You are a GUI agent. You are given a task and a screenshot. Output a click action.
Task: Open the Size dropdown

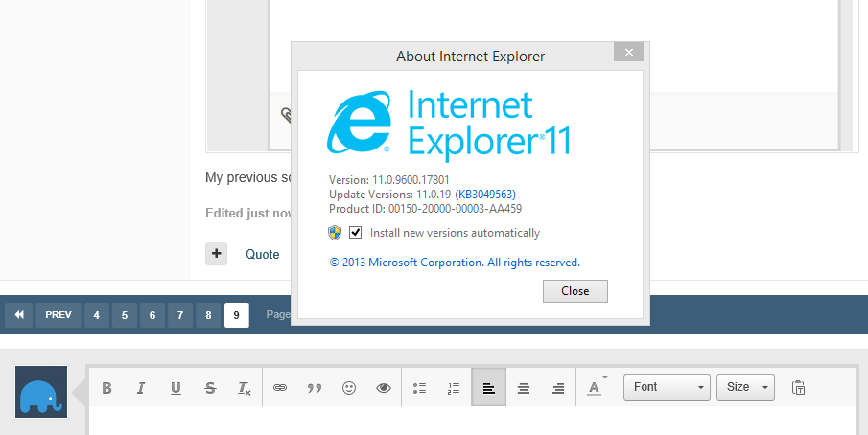point(745,387)
